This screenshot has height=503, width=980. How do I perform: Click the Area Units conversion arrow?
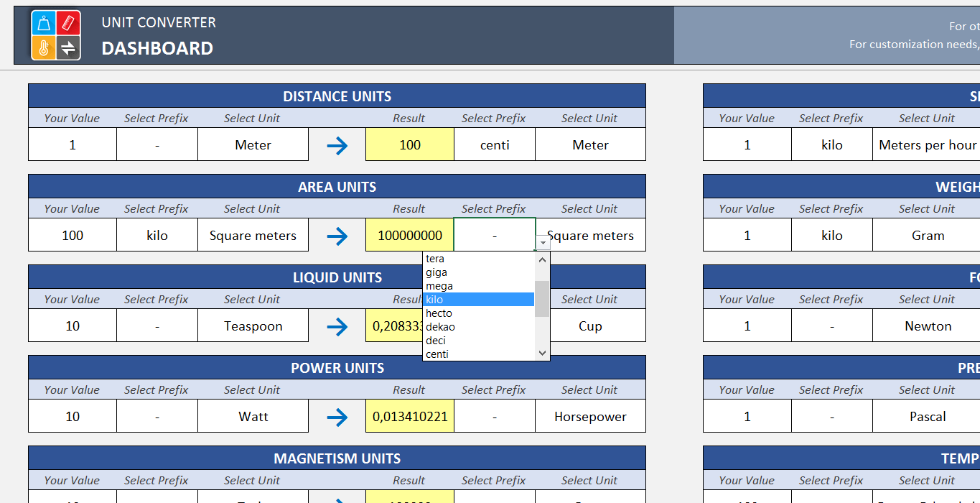(x=337, y=236)
